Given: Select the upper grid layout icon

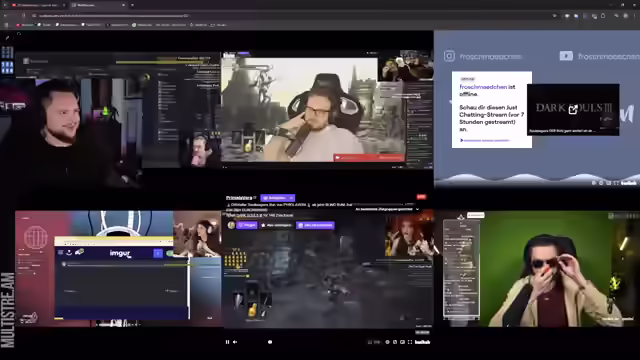Looking at the screenshot, I should [x=7, y=53].
